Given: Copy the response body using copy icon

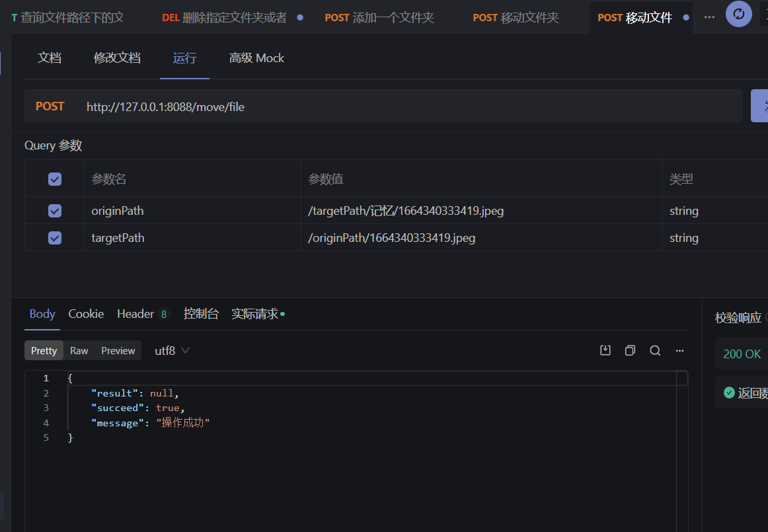Looking at the screenshot, I should click(x=630, y=350).
